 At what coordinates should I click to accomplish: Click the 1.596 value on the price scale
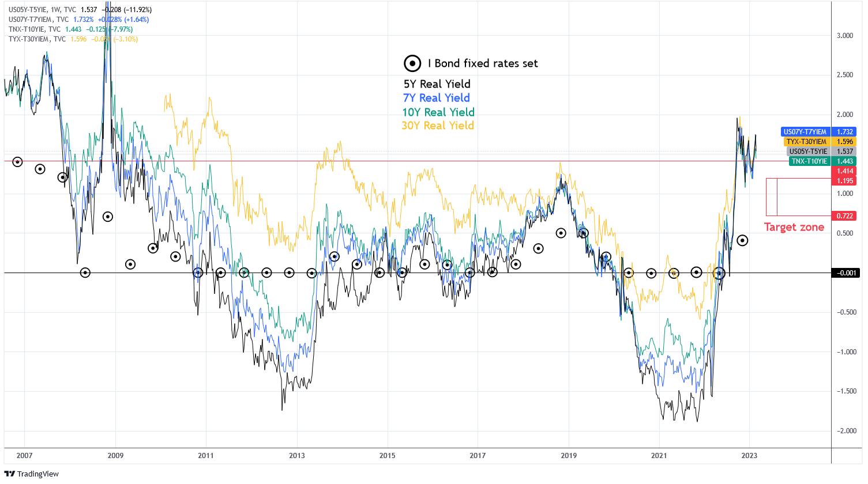[x=845, y=142]
